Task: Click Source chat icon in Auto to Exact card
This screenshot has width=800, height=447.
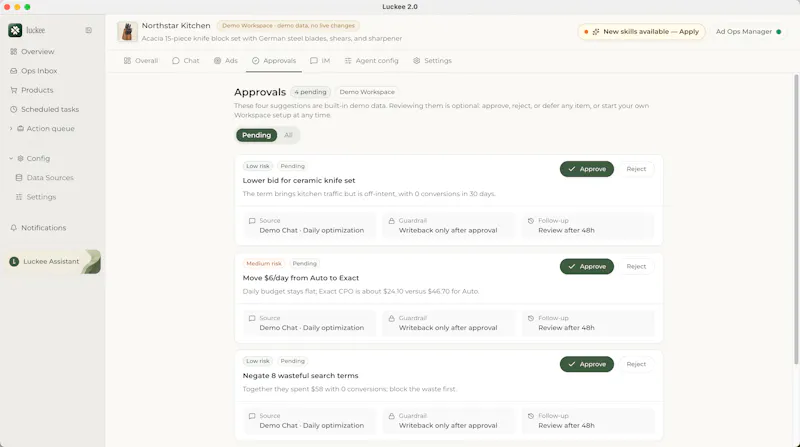Action: 252,318
